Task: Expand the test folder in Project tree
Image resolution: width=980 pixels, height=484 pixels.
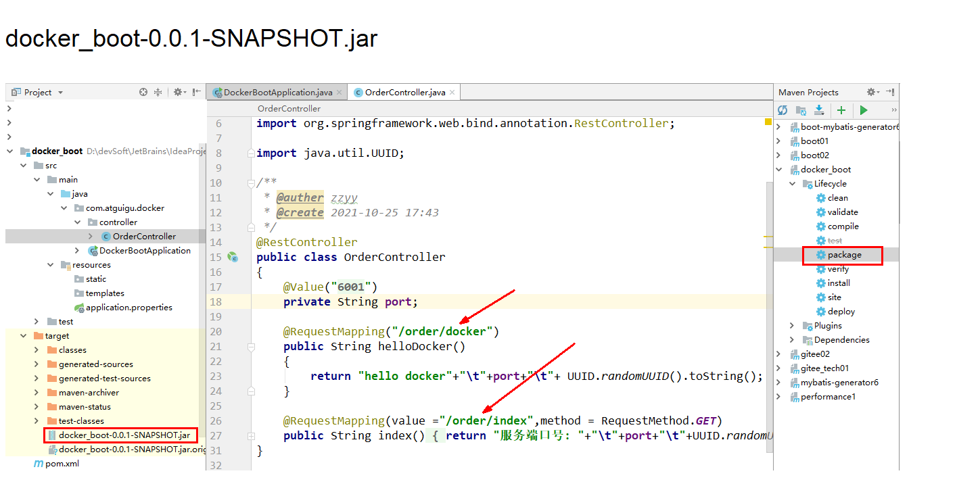Action: tap(37, 322)
